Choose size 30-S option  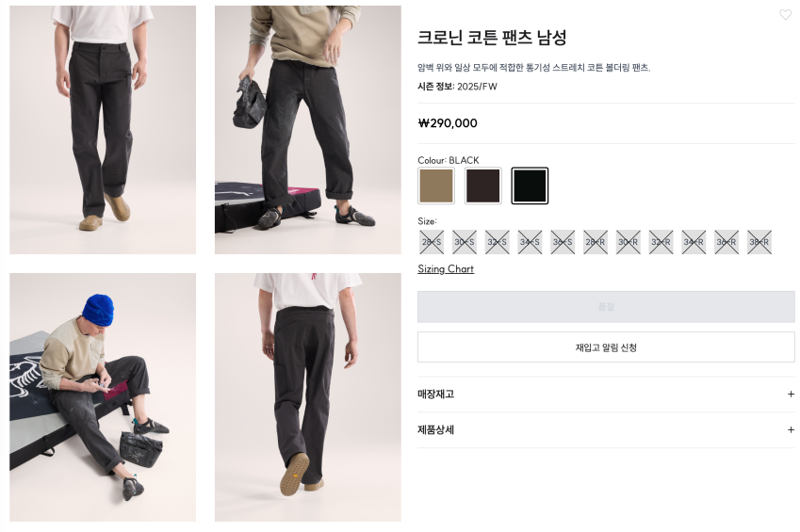click(465, 242)
